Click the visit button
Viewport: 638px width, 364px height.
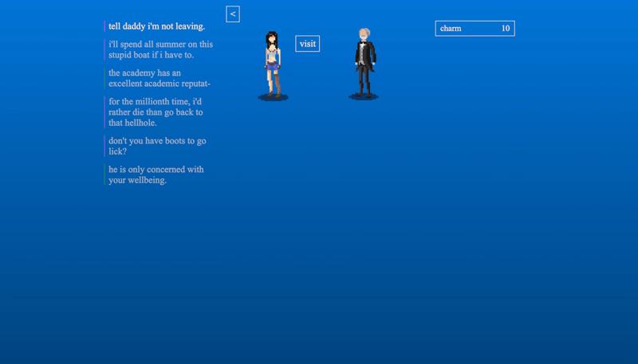click(308, 44)
